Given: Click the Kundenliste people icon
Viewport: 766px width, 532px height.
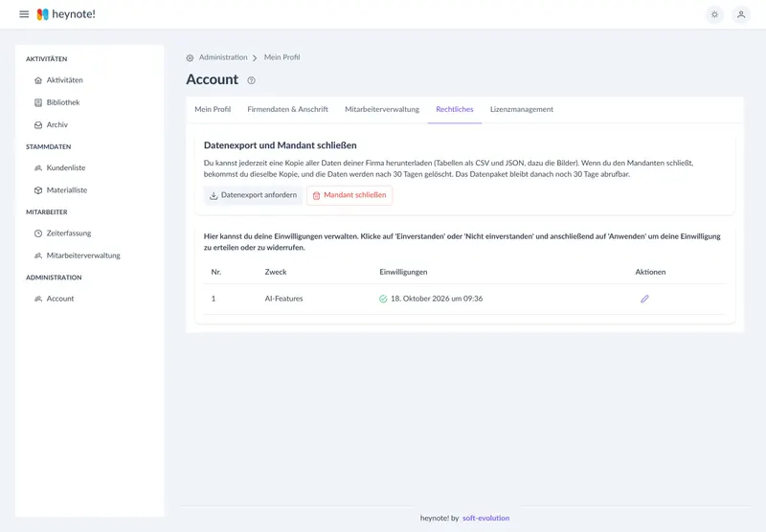Looking at the screenshot, I should (38, 167).
